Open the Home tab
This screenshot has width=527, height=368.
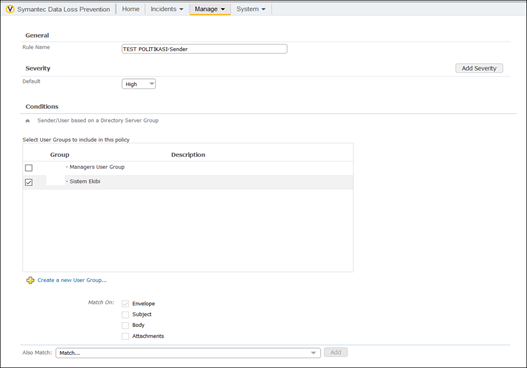click(130, 9)
